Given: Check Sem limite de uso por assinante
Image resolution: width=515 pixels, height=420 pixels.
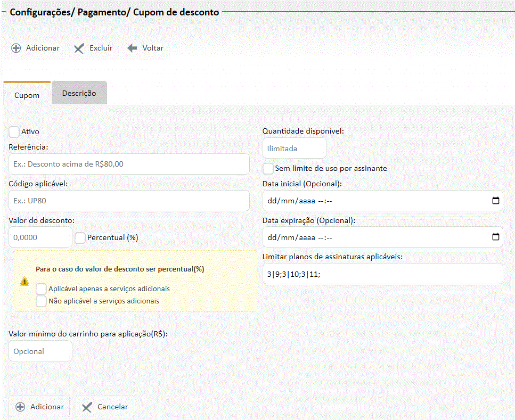Looking at the screenshot, I should pos(268,168).
